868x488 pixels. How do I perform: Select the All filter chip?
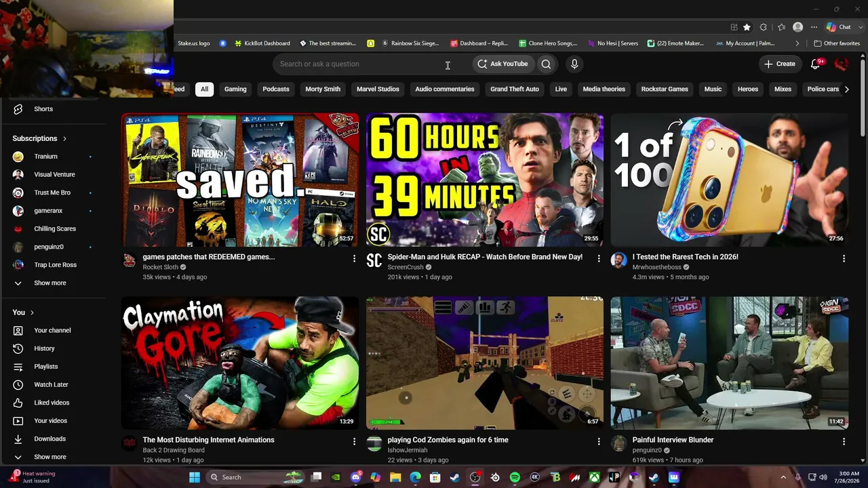click(204, 89)
